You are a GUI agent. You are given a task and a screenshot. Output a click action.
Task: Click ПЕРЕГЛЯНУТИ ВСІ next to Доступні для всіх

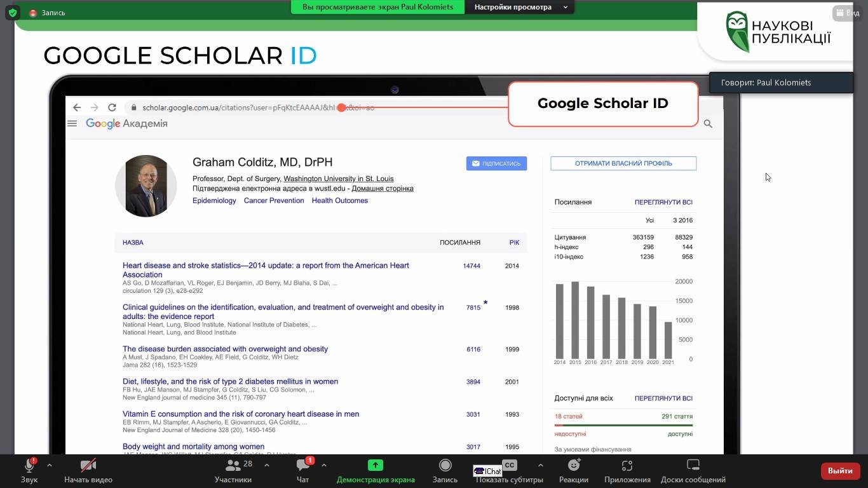(663, 398)
